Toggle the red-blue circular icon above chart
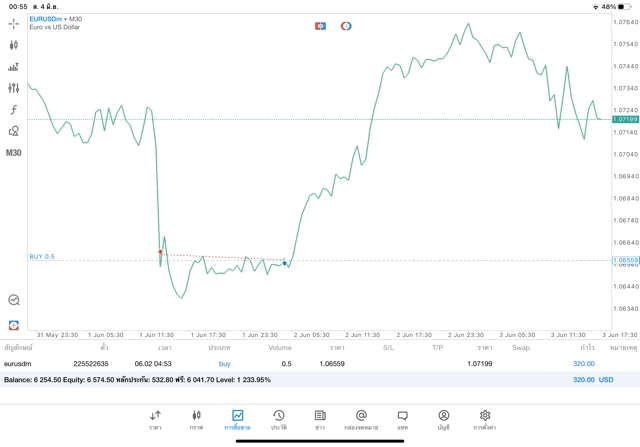Image resolution: width=640 pixels, height=447 pixels. click(x=346, y=25)
